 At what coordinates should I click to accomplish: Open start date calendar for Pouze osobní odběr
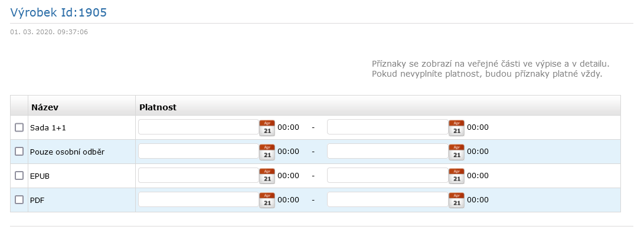click(267, 152)
